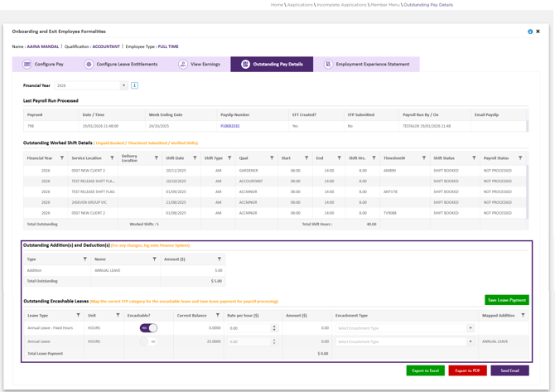The image size is (555, 392).
Task: Click the help icon in dialog header
Action: [530, 31]
